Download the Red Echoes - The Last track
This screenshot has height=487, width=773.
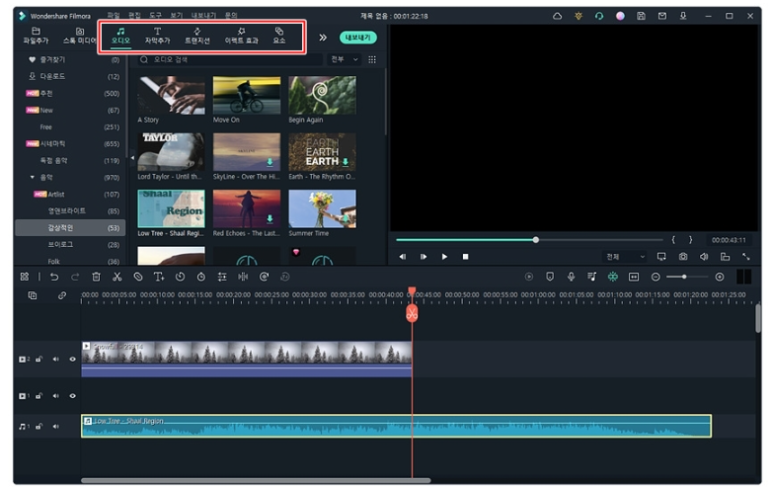coord(270,218)
